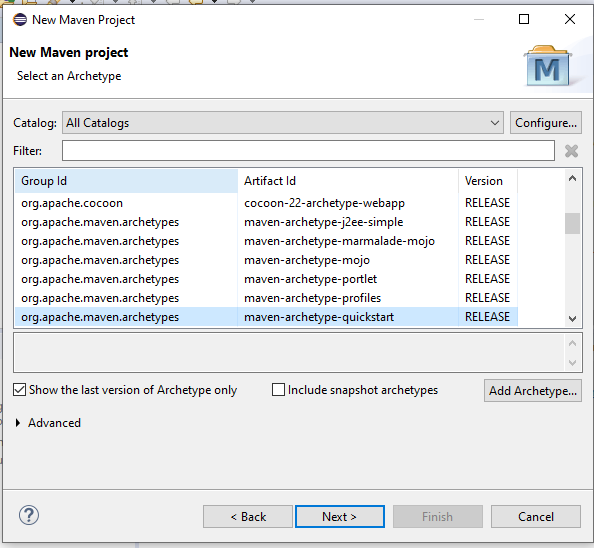Clear the filter with the X icon
The width and height of the screenshot is (594, 548).
(x=571, y=151)
